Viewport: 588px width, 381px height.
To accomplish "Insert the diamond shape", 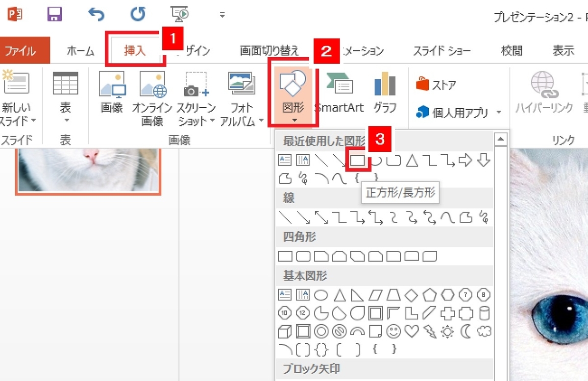I will click(412, 295).
